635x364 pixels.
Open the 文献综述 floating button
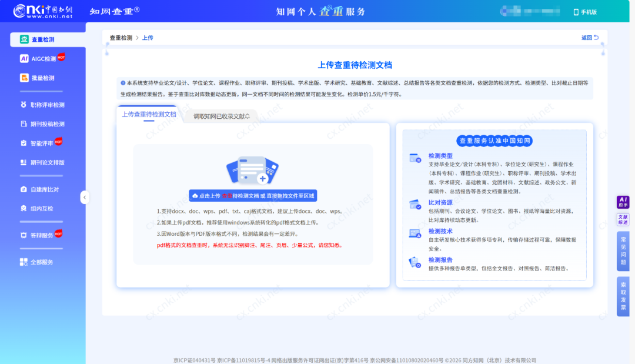[x=623, y=219]
